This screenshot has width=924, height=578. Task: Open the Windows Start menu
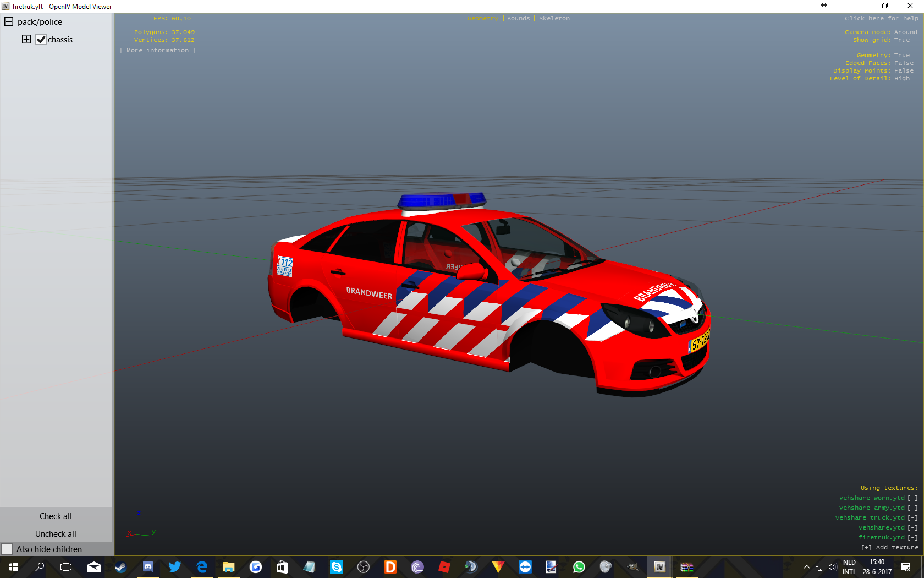click(x=13, y=567)
